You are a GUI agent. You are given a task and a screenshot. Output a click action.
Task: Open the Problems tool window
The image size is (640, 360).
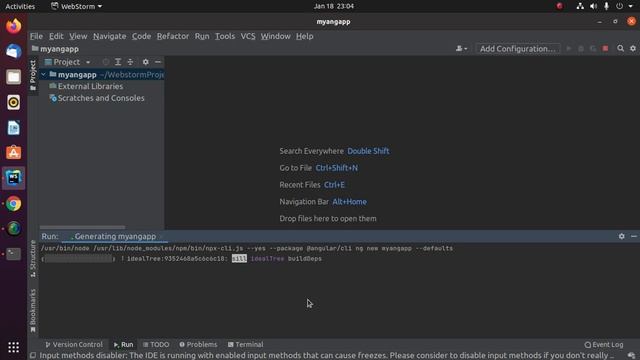[x=198, y=344]
